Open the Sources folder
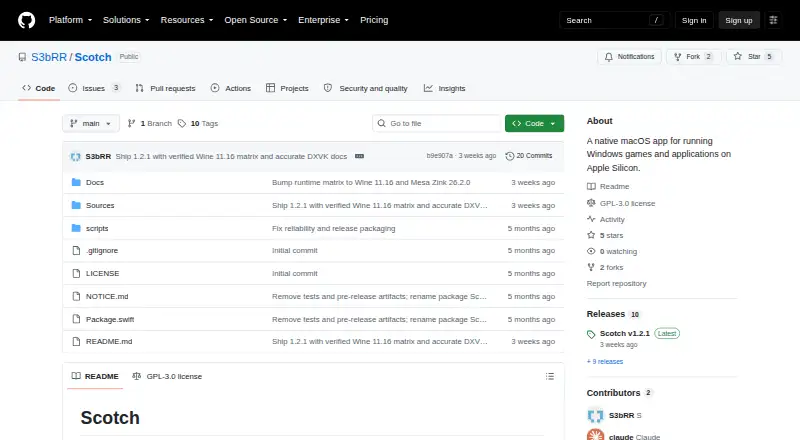This screenshot has height=440, width=800. coord(100,205)
